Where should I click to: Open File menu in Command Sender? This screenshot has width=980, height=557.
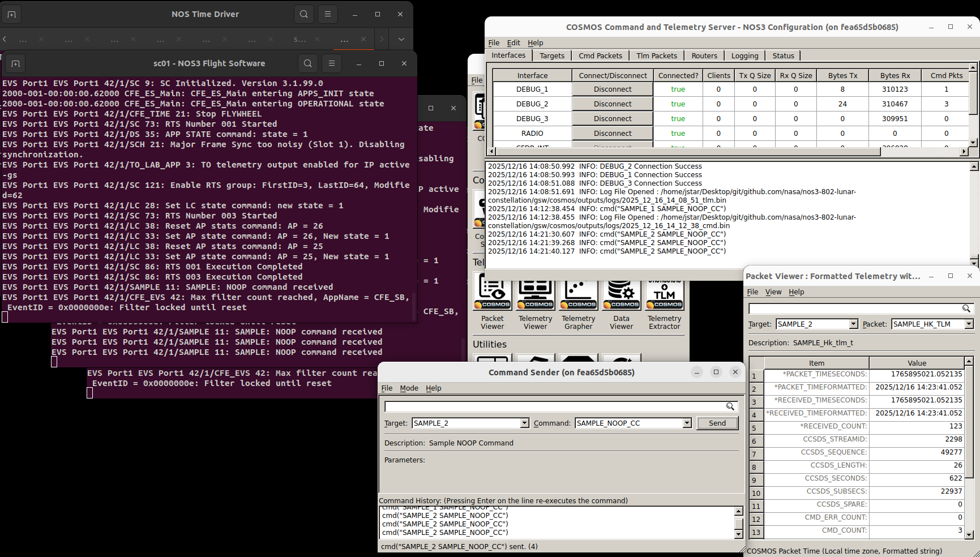(387, 388)
